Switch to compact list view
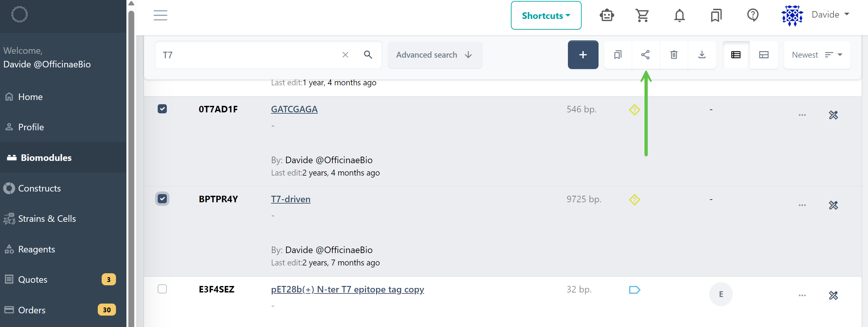Image resolution: width=868 pixels, height=327 pixels. [736, 55]
